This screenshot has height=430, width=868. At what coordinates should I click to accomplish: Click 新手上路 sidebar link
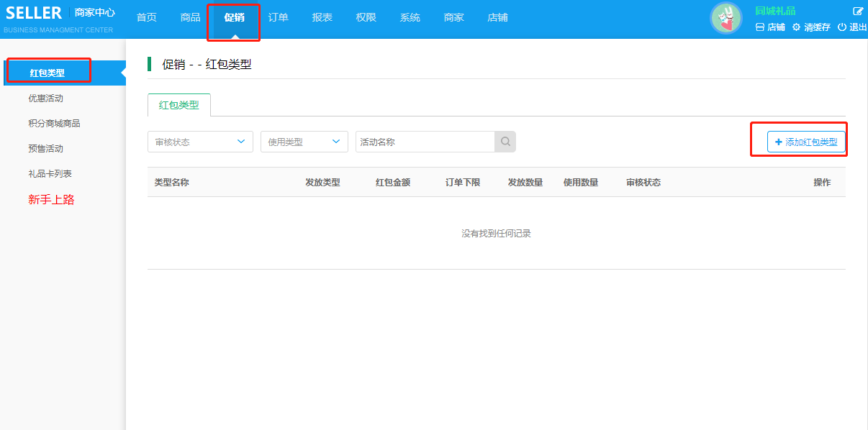coord(51,200)
